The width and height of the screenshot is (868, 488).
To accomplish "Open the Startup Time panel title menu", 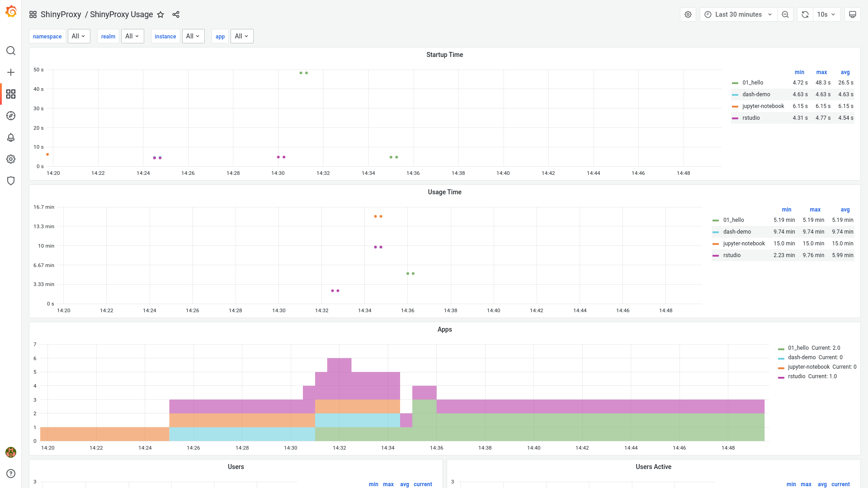I will pos(444,55).
